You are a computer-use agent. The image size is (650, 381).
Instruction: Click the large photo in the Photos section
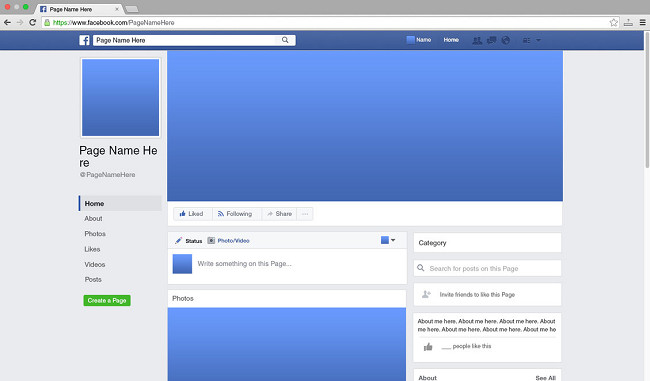287,344
